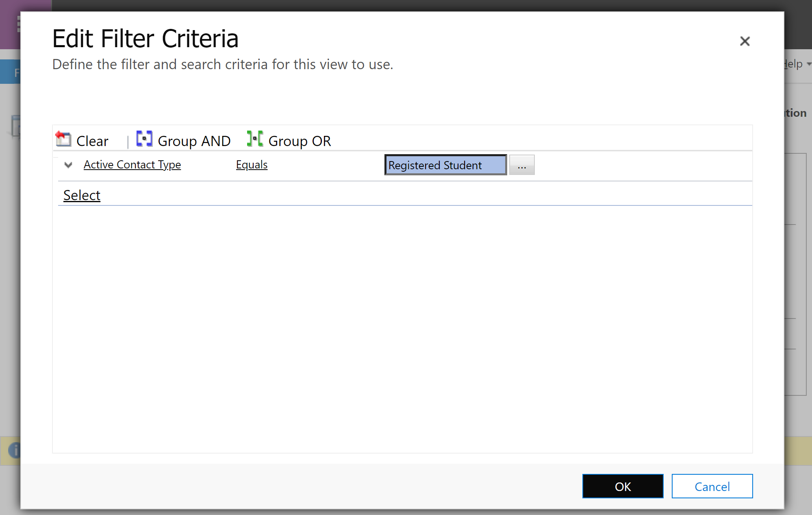Click the Group OR label
812x515 pixels.
[x=300, y=141]
